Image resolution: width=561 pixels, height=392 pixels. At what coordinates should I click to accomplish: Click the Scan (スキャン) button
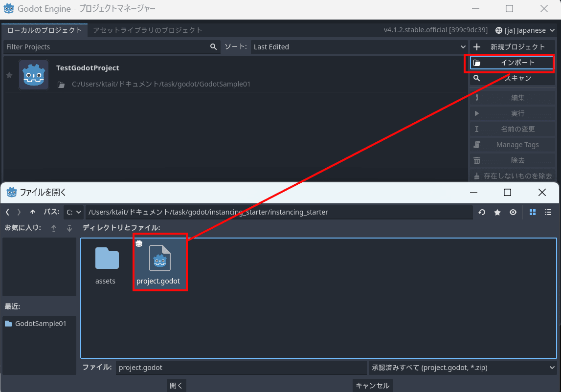[x=512, y=78]
